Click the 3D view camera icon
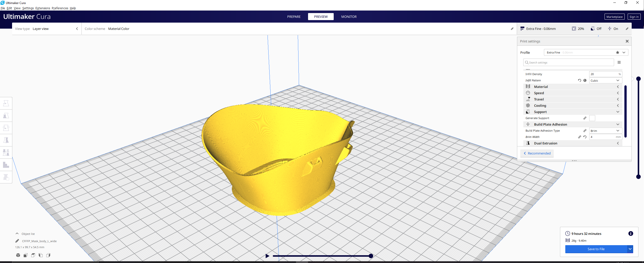 tap(18, 255)
